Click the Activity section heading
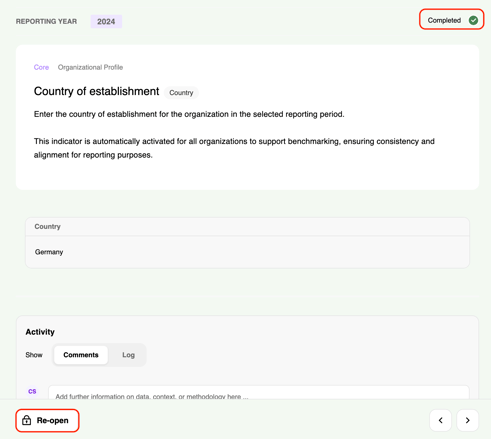The image size is (491, 439). (x=40, y=332)
